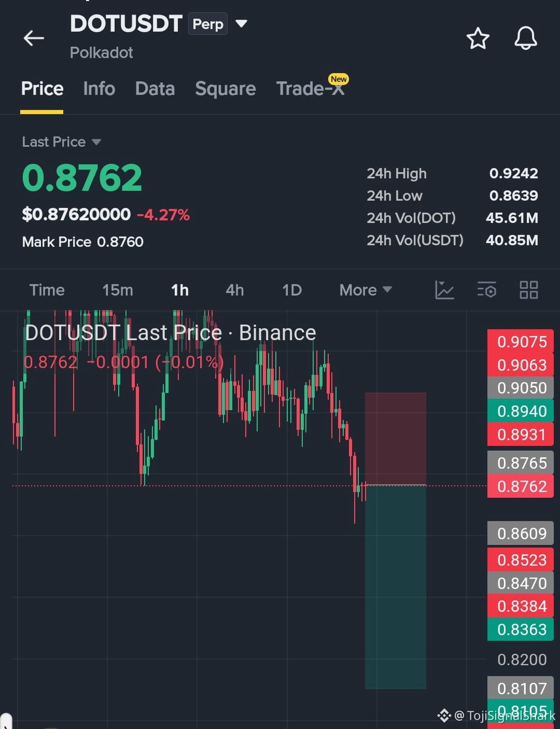This screenshot has width=560, height=729.
Task: Open the chart indicators line-graph icon
Action: [x=444, y=290]
